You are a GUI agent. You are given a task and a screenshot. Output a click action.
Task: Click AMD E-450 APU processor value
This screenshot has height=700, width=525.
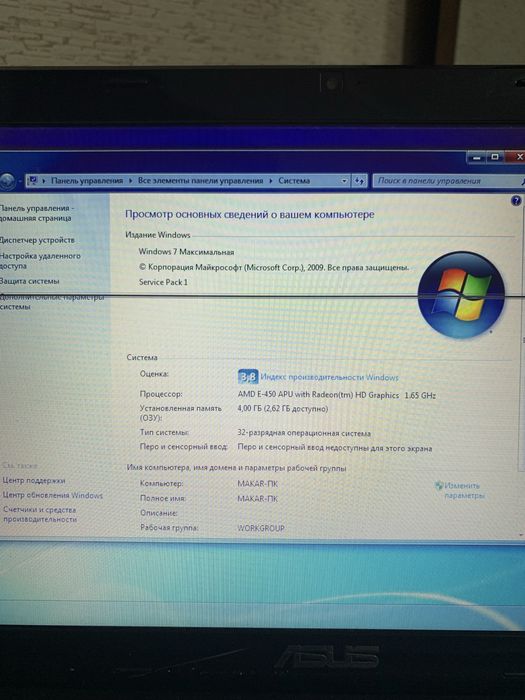[337, 395]
